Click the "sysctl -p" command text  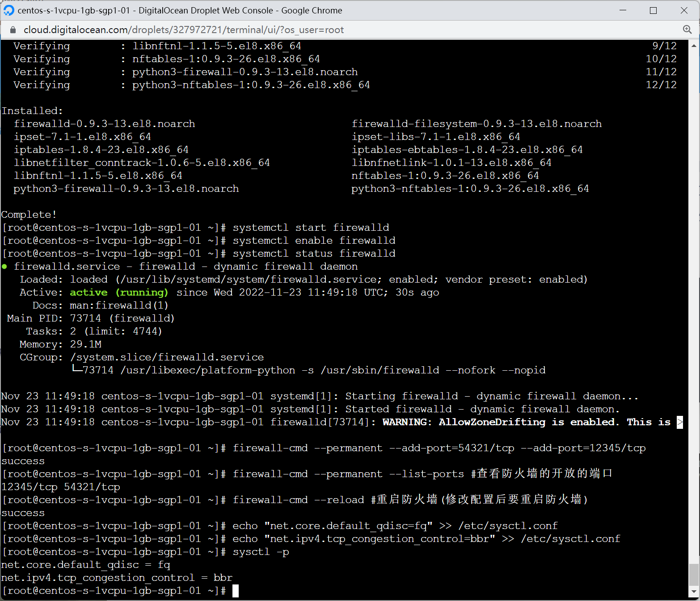[261, 552]
